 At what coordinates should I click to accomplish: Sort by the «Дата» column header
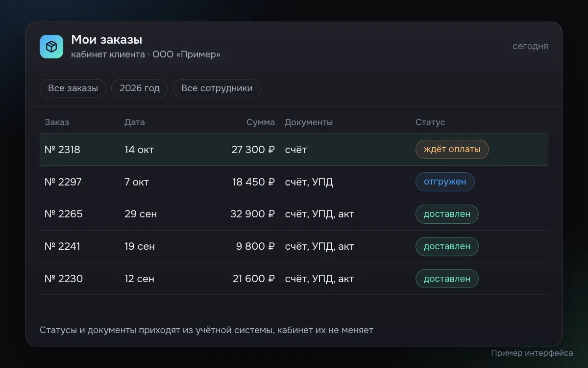135,122
